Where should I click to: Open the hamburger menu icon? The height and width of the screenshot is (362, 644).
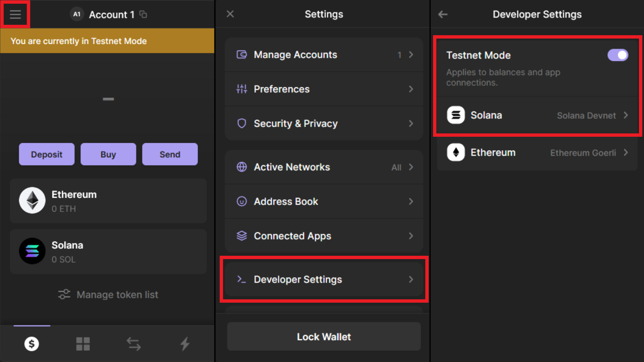tap(15, 14)
